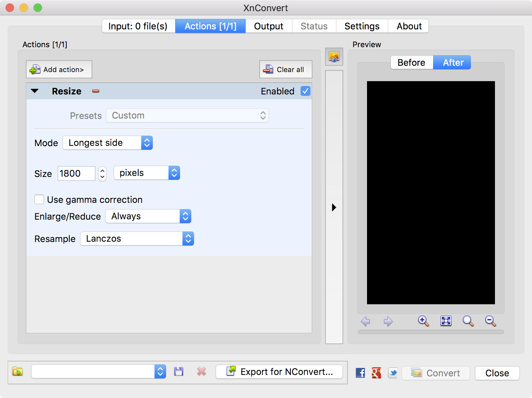Remove Resize action with red minus icon
Viewport: 532px width, 398px height.
click(x=96, y=91)
